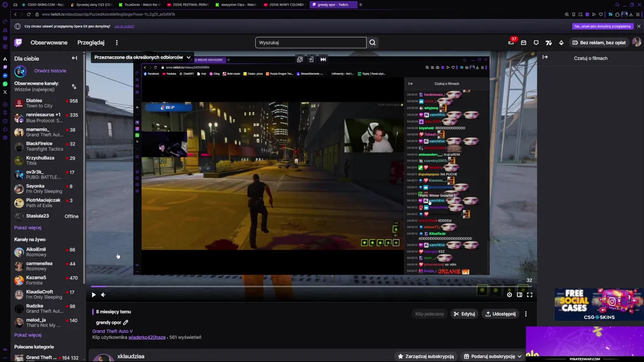Click the 7TV extension icon in Twitch header
The image size is (644, 362).
(x=549, y=43)
